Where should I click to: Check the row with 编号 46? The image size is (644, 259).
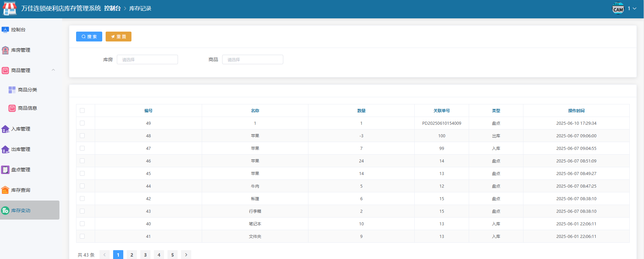(82, 161)
